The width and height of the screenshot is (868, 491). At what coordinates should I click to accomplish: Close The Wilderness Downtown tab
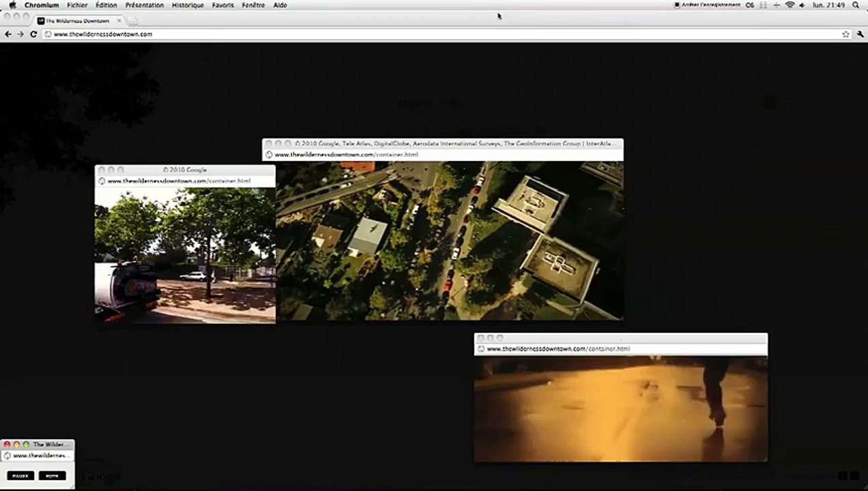click(119, 21)
